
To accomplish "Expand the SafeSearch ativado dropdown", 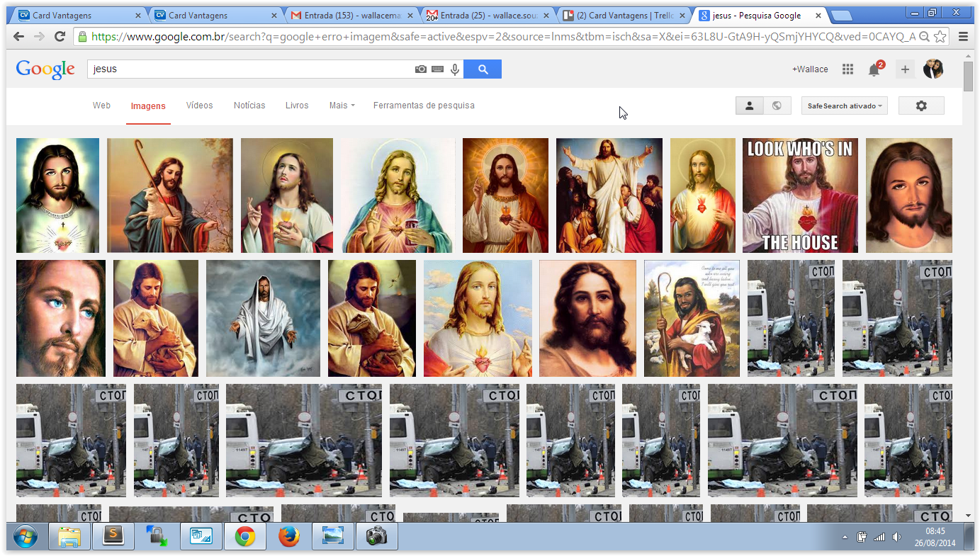I will click(845, 106).
